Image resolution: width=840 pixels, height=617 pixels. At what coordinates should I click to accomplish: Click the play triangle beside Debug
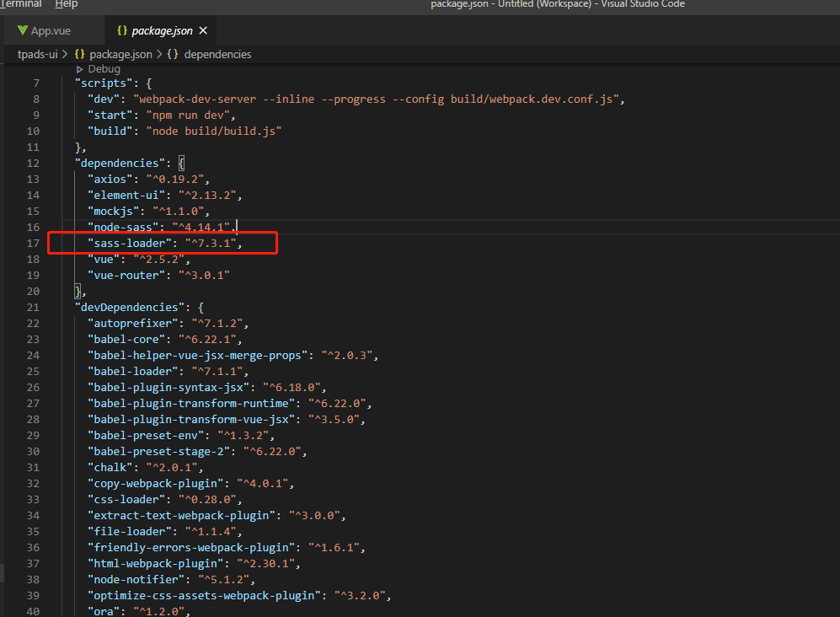(80, 69)
